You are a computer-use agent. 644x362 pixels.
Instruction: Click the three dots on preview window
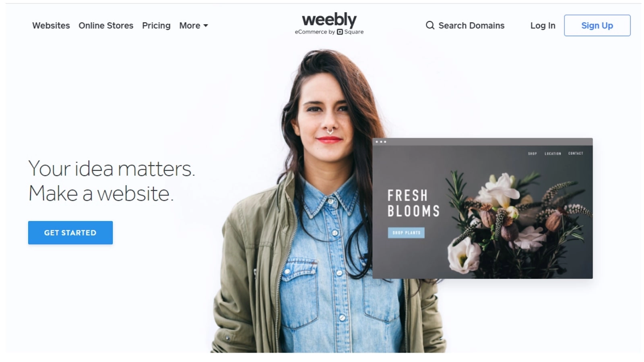click(381, 142)
